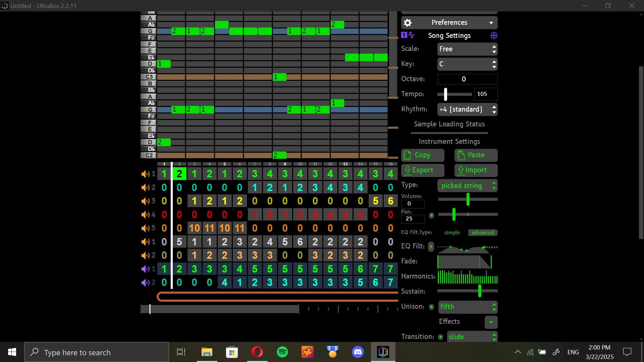Open the Key dropdown set to C
Viewport: 644px width, 362px height.
click(x=467, y=64)
